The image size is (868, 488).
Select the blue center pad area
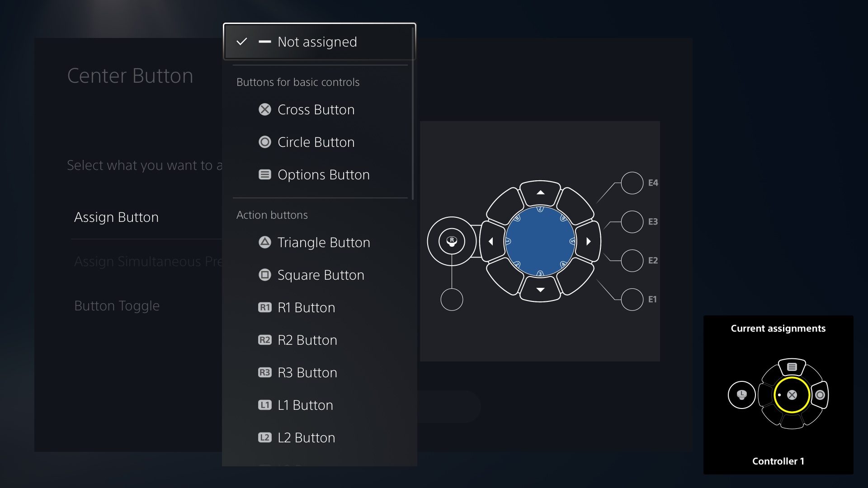(x=539, y=241)
